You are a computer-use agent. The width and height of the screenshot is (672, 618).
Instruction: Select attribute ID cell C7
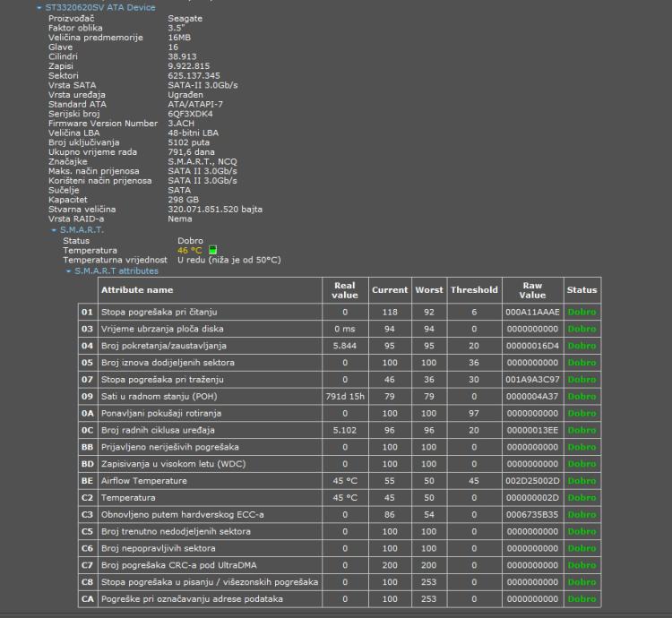click(x=87, y=565)
